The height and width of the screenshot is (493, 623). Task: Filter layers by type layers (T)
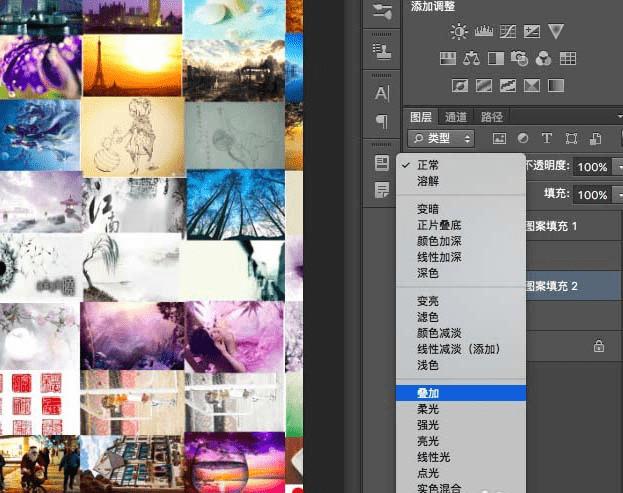(547, 138)
